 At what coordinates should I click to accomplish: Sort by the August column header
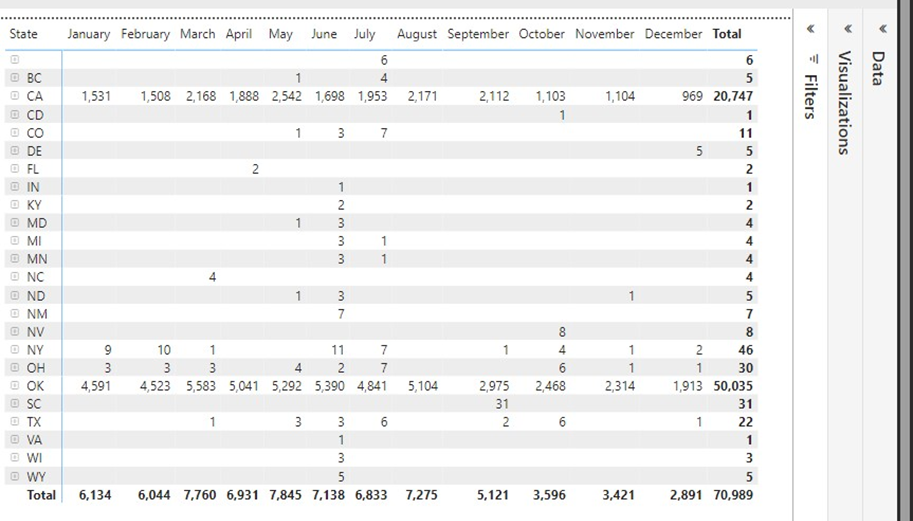coord(417,34)
